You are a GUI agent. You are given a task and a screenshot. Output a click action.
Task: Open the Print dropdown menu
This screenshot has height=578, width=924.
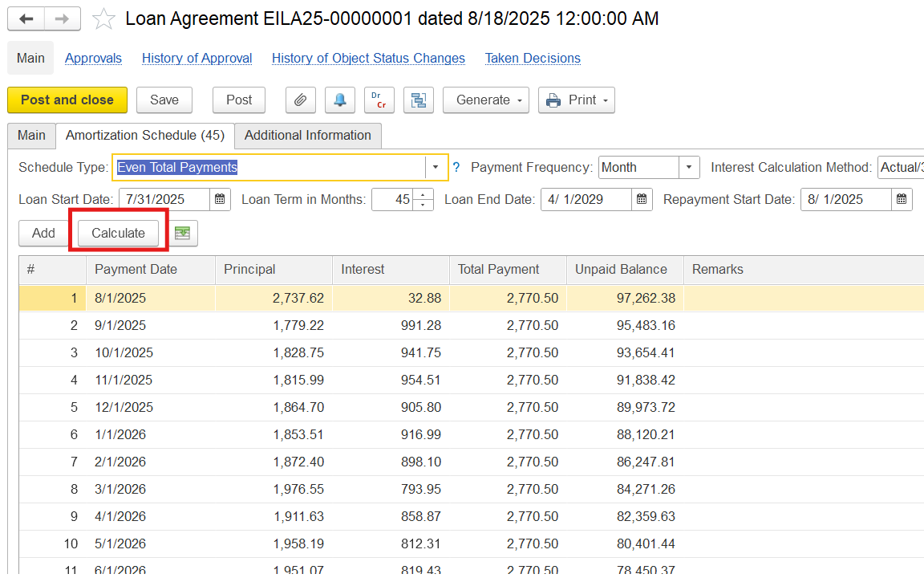pos(576,100)
